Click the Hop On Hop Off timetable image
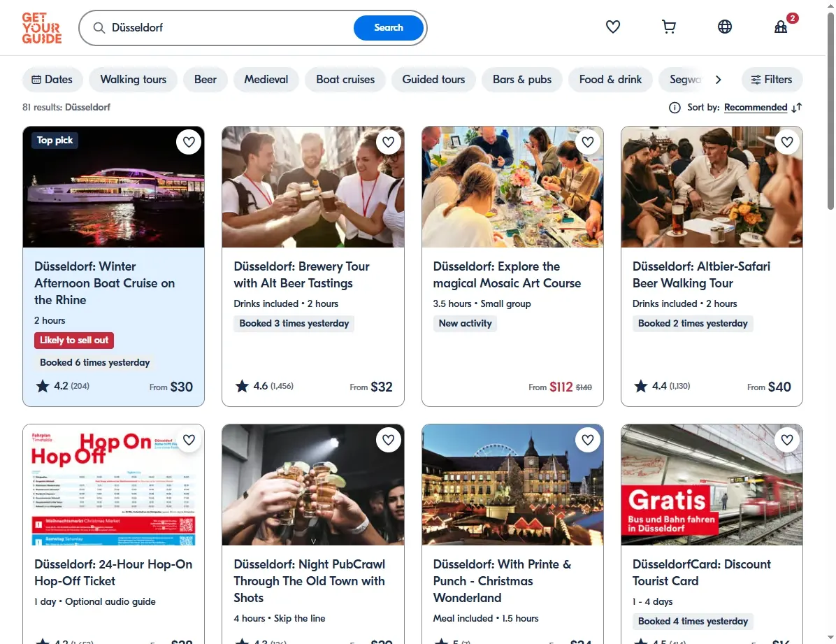836x644 pixels. pos(113,485)
